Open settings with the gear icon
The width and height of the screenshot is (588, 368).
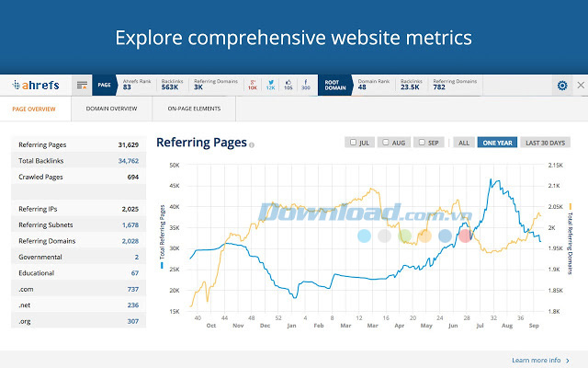562,86
